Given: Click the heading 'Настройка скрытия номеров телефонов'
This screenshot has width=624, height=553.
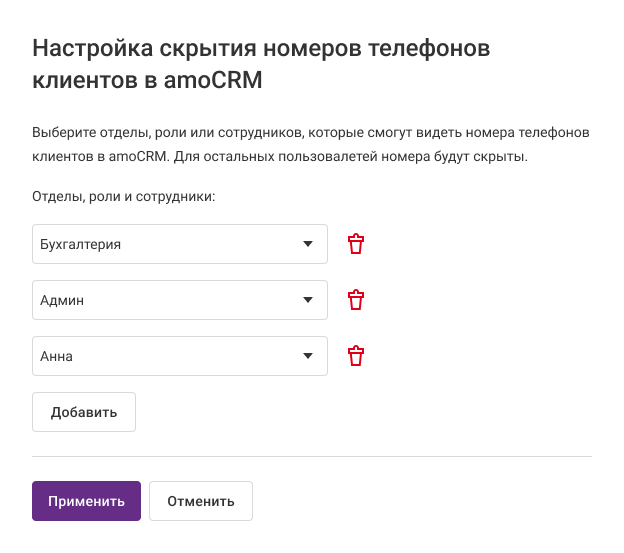Looking at the screenshot, I should tap(263, 48).
